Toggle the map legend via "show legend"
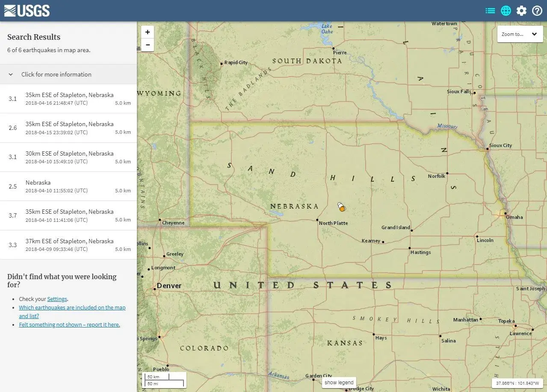The width and height of the screenshot is (547, 392). [338, 382]
